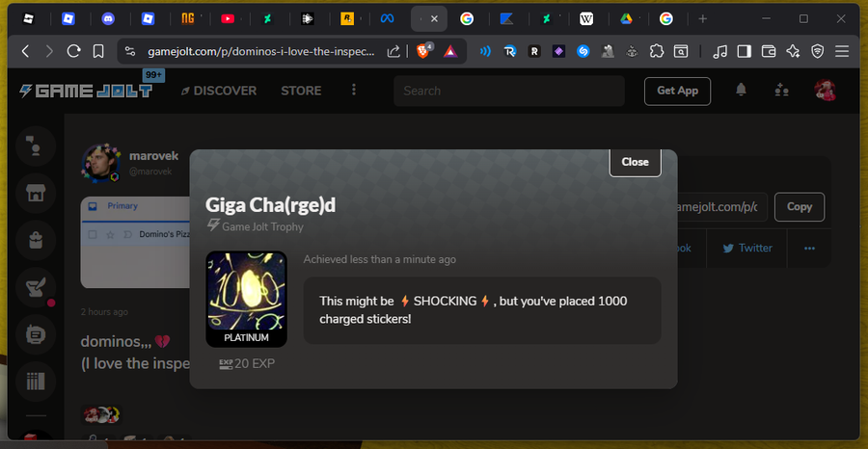Open the notifications bell
The image size is (868, 449).
click(742, 90)
